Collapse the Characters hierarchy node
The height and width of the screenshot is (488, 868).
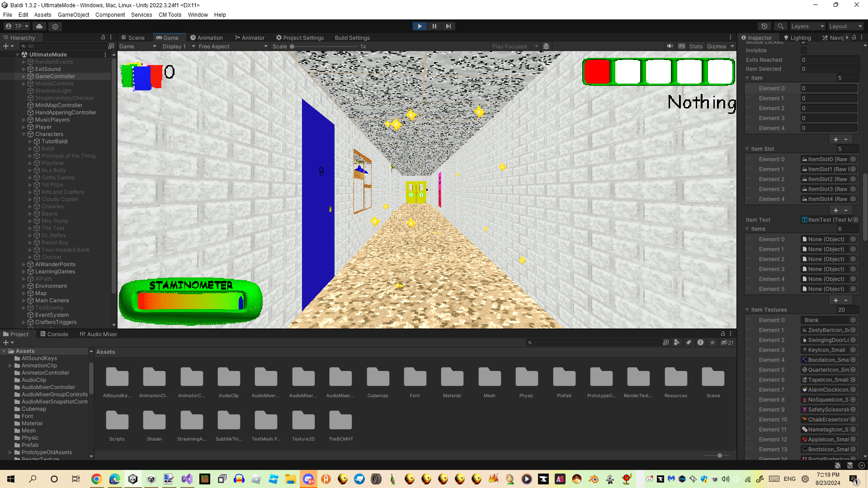24,134
